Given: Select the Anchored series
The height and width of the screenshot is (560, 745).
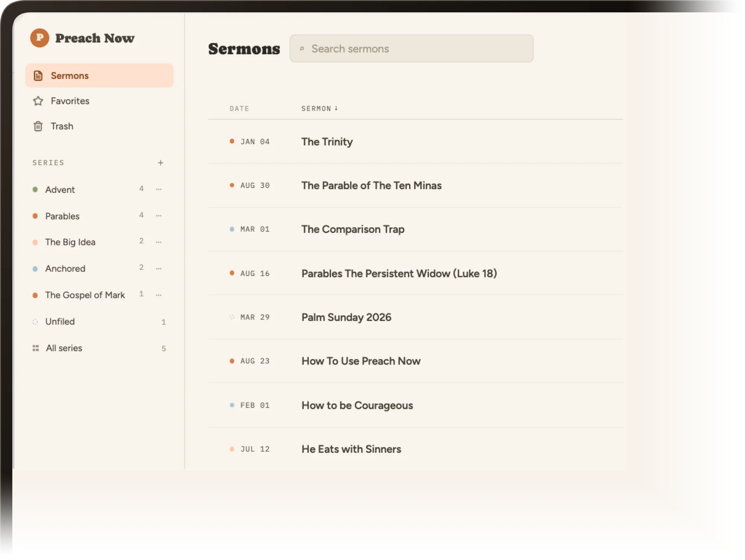Looking at the screenshot, I should pos(65,268).
